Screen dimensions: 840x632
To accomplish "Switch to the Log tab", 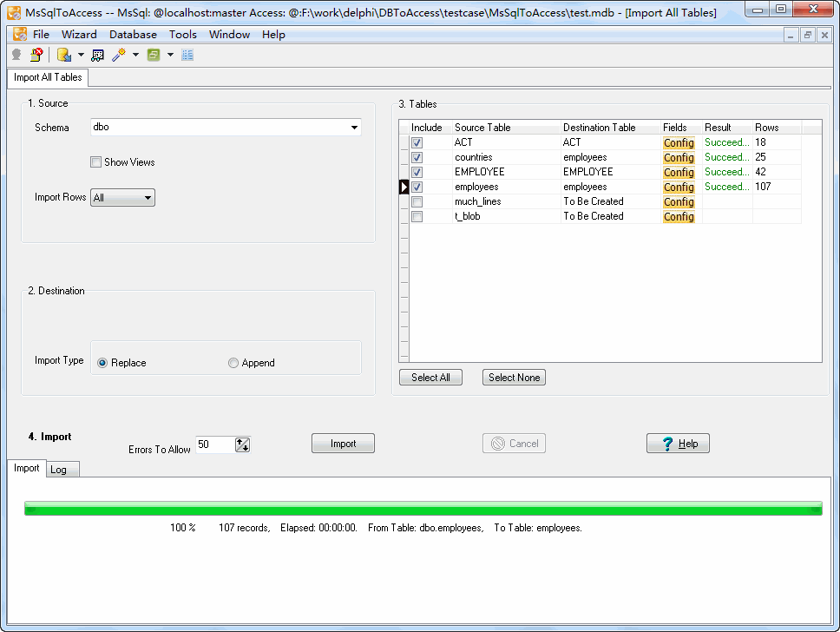I will click(62, 470).
